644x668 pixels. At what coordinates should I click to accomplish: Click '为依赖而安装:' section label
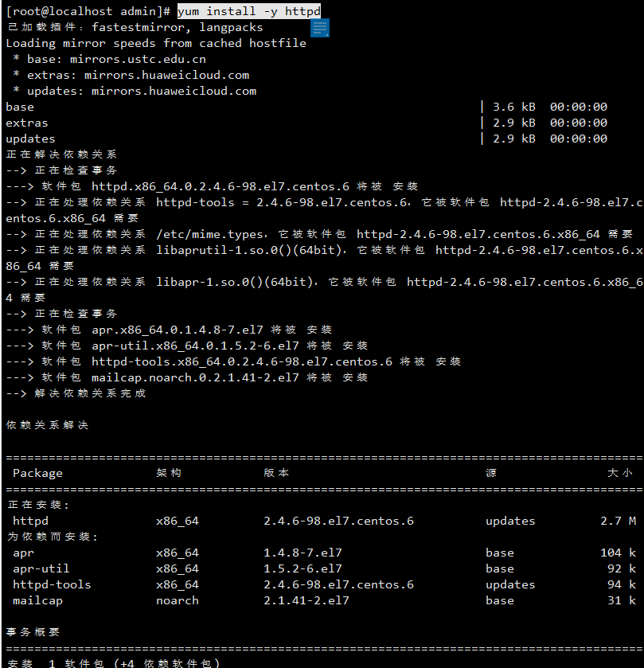coord(52,537)
